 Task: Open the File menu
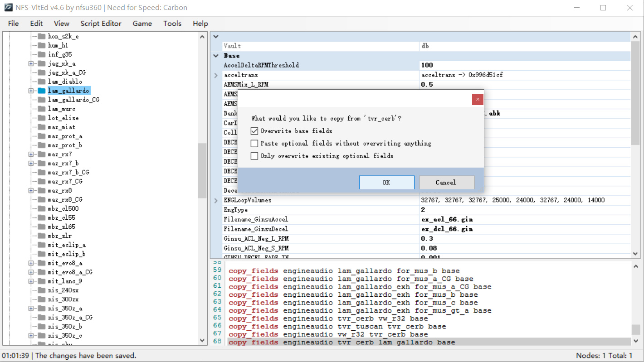[x=14, y=24]
